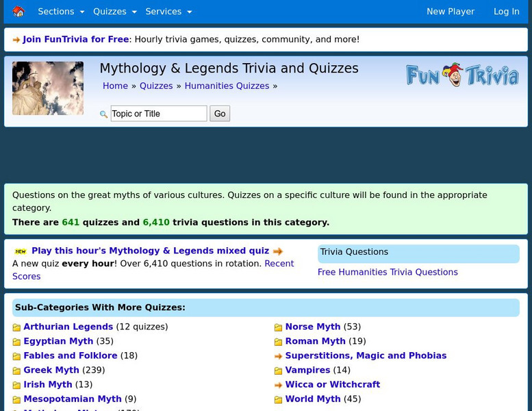Click the red house home icon
The image size is (532, 411).
click(18, 12)
